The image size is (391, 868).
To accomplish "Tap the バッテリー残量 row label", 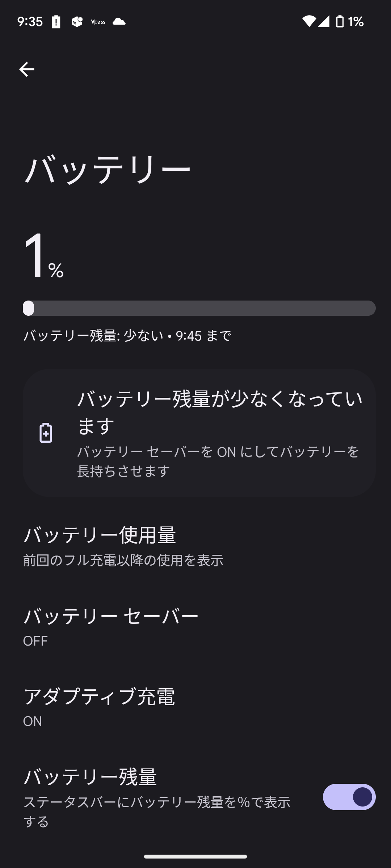I will 90,777.
